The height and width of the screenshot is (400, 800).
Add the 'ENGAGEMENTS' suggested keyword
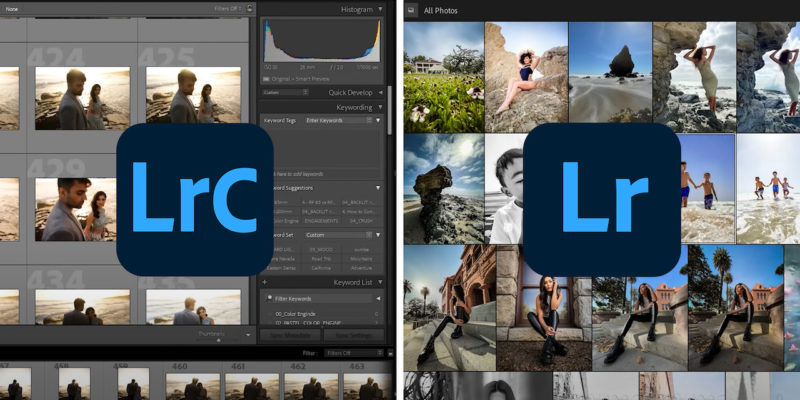(321, 221)
